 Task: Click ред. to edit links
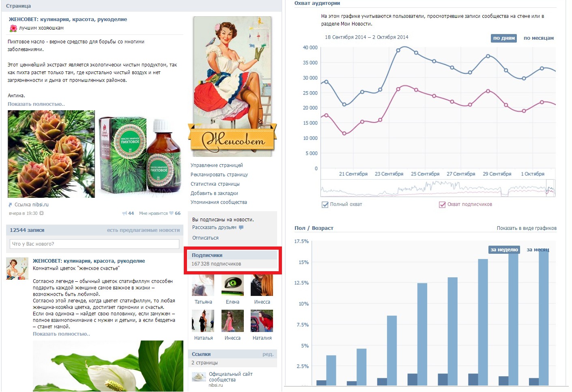pos(268,354)
